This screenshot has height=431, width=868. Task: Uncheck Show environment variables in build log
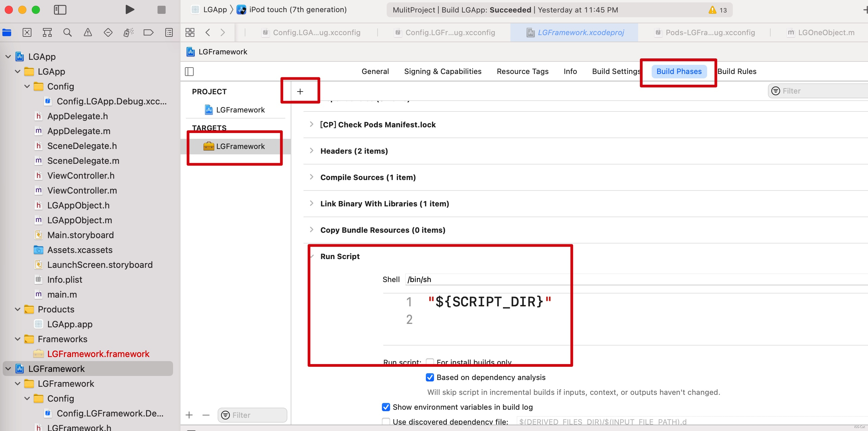point(386,407)
